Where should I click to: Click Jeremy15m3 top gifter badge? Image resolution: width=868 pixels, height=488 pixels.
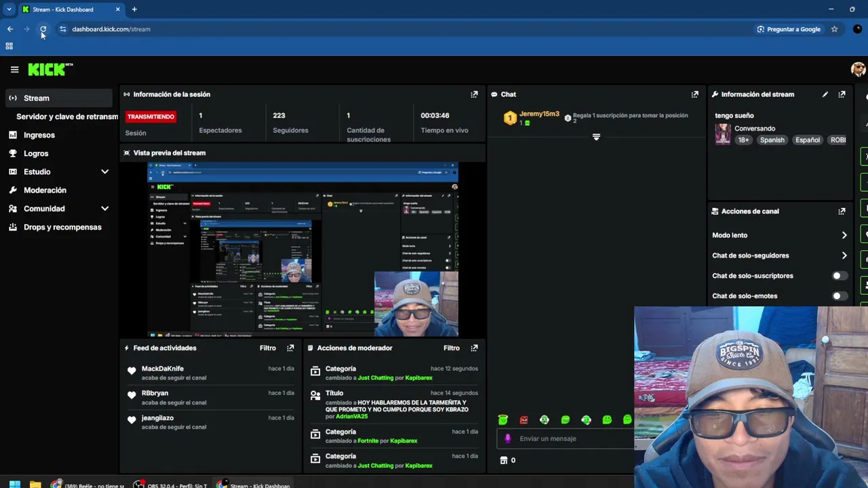coord(510,119)
